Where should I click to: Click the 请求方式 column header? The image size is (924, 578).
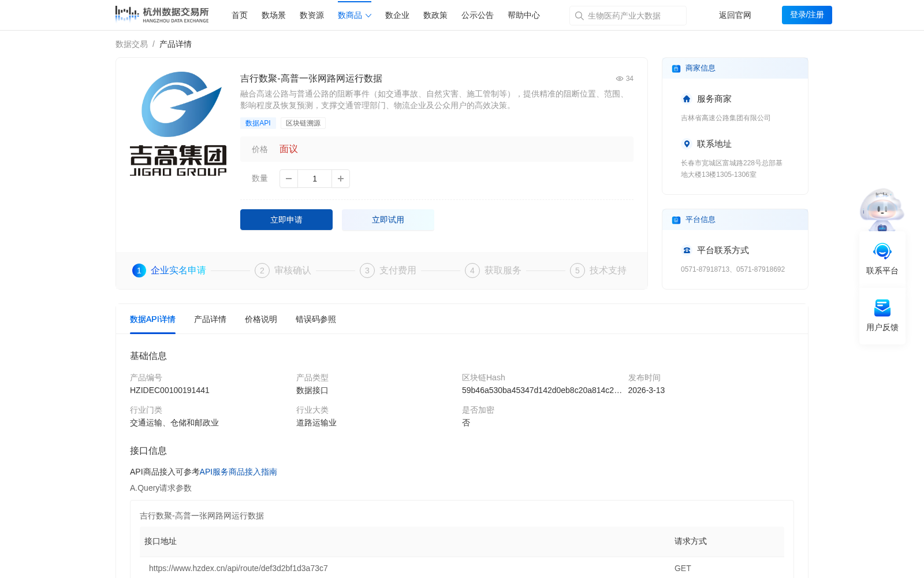pos(691,541)
